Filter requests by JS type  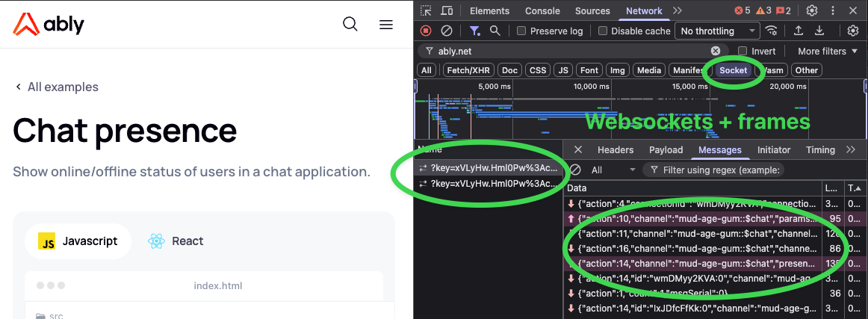pos(563,70)
